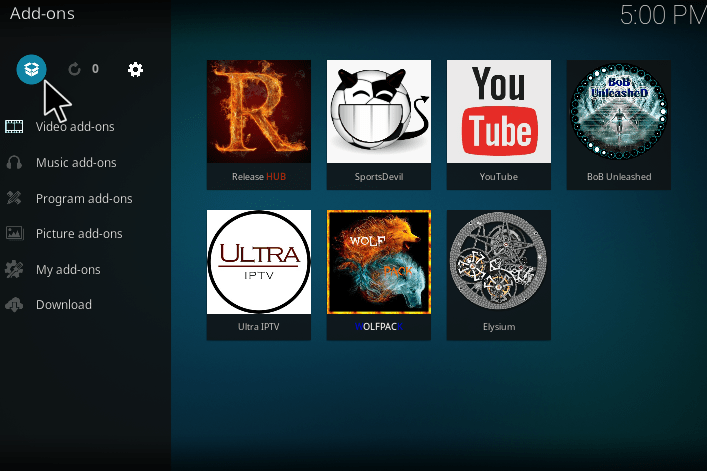Image resolution: width=707 pixels, height=471 pixels.
Task: Click the WOLFPACK label
Action: pos(379,327)
